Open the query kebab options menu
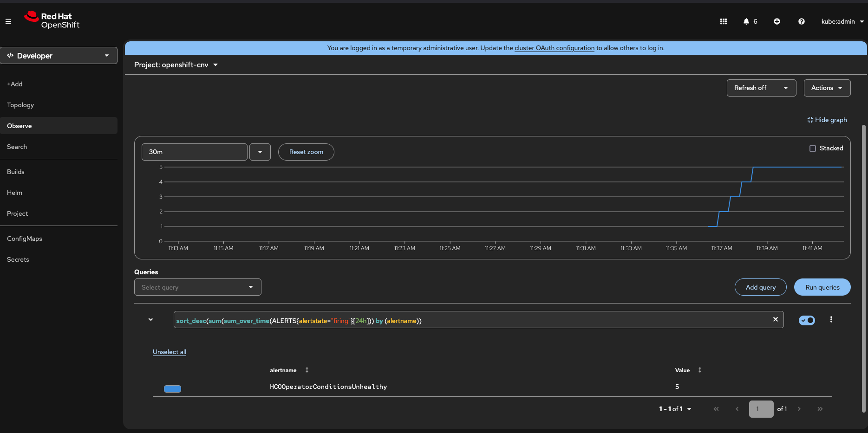This screenshot has height=433, width=868. point(831,319)
